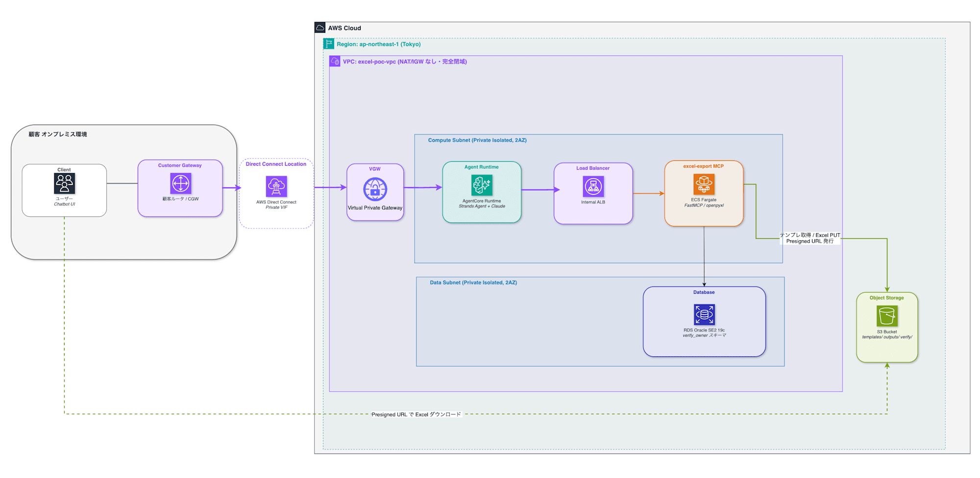
Task: Select the 'Presigned URL 発行' edge label
Action: (810, 241)
